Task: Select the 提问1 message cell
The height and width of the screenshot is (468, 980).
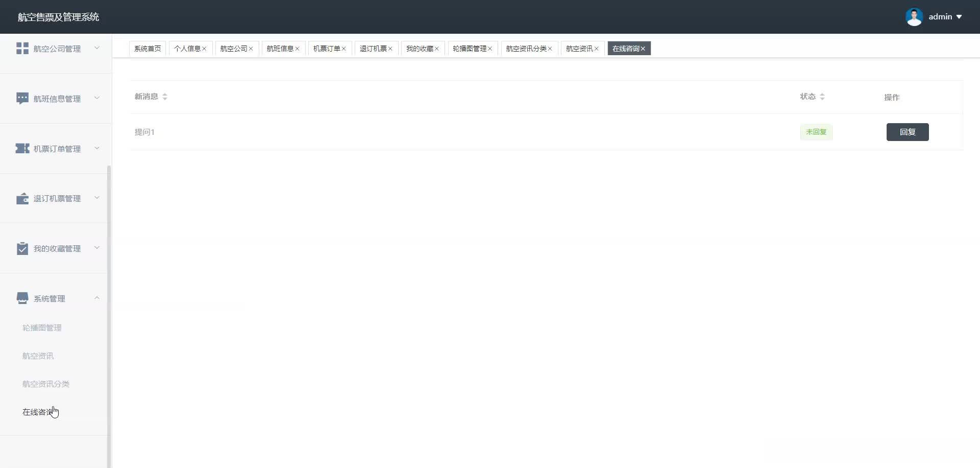Action: 144,132
